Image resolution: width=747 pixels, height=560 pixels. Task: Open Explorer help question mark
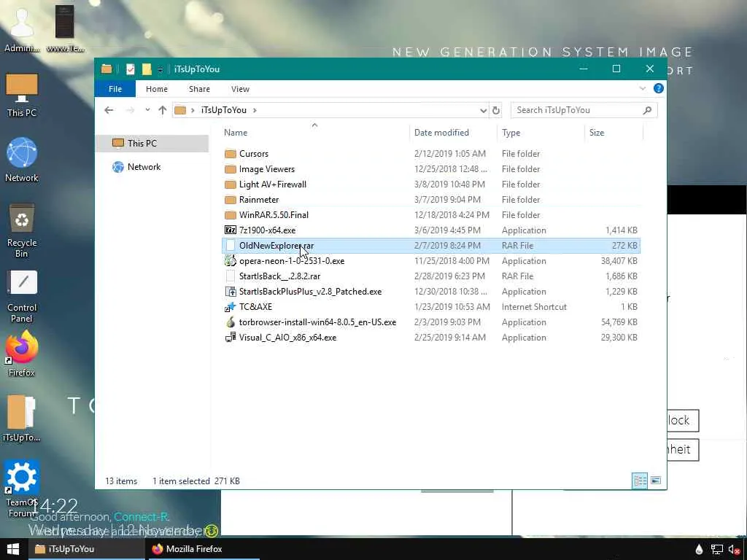pyautogui.click(x=659, y=88)
